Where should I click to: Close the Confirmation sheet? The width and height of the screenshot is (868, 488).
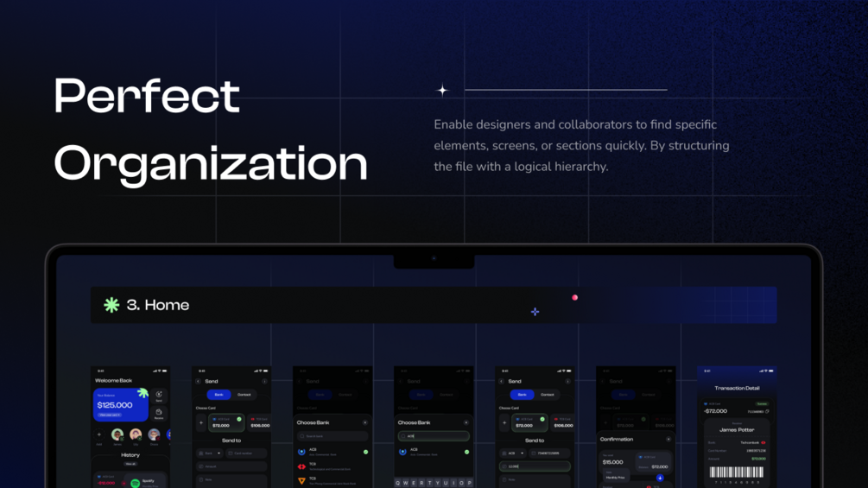(x=668, y=440)
